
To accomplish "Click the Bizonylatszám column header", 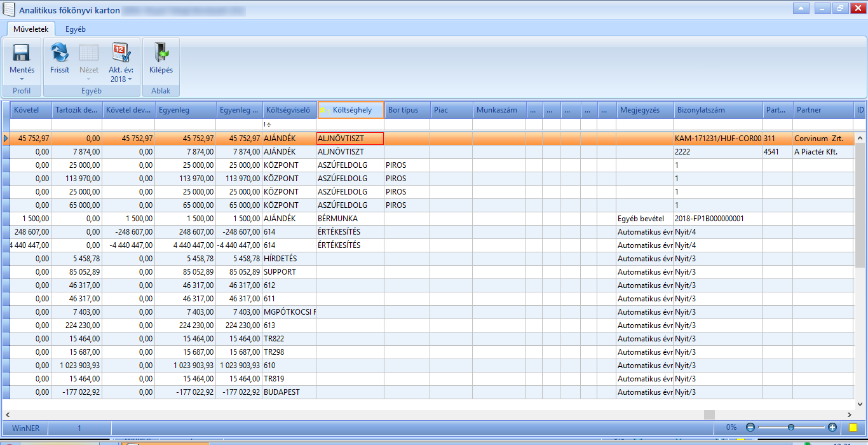I will click(x=718, y=110).
